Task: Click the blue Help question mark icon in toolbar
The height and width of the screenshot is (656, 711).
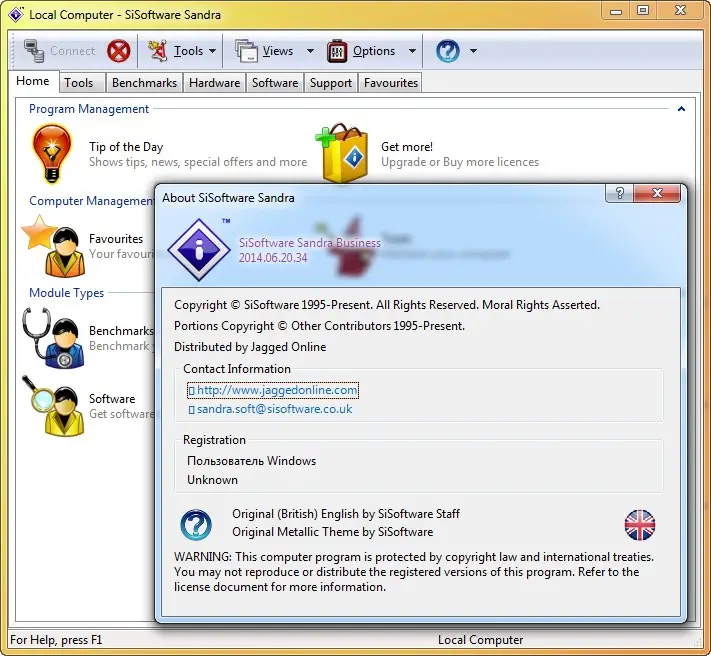Action: coord(448,51)
